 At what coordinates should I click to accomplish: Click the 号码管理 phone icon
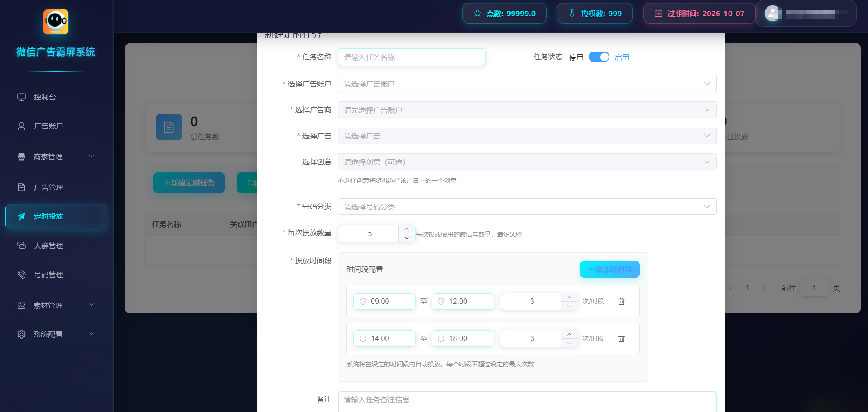point(21,275)
